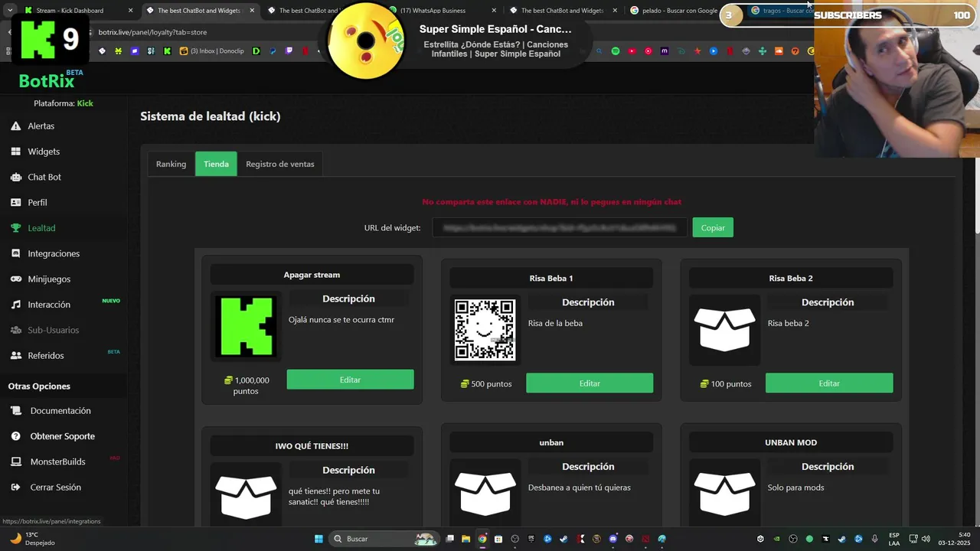Click the 'Ojalá nunca se te ocurra ctmr' description
980x551 pixels.
click(x=341, y=320)
